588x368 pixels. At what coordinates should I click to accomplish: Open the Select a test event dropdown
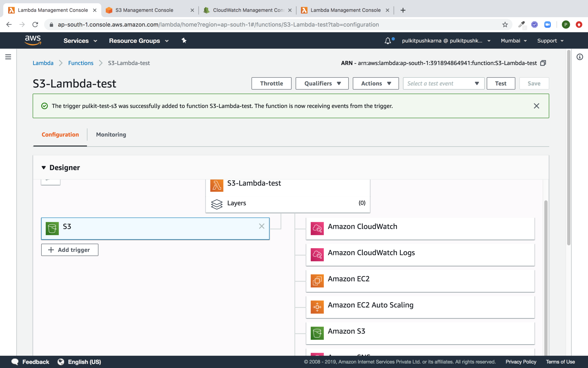coord(443,83)
